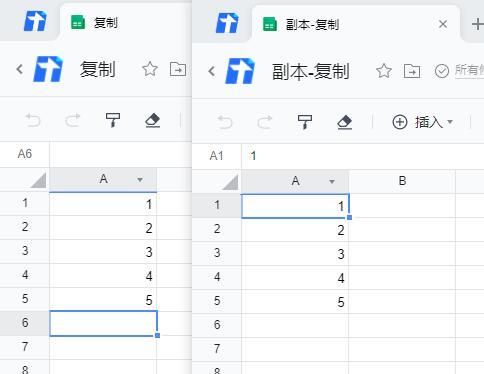Select cell with value 2 in 复制 window

pyautogui.click(x=103, y=228)
